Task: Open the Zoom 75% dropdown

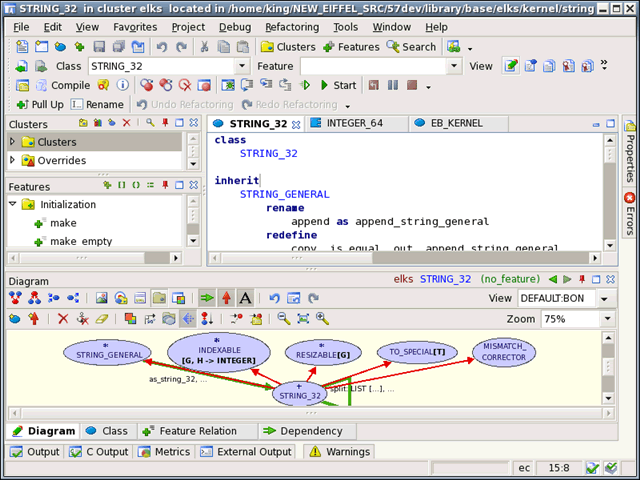Action: (x=607, y=319)
